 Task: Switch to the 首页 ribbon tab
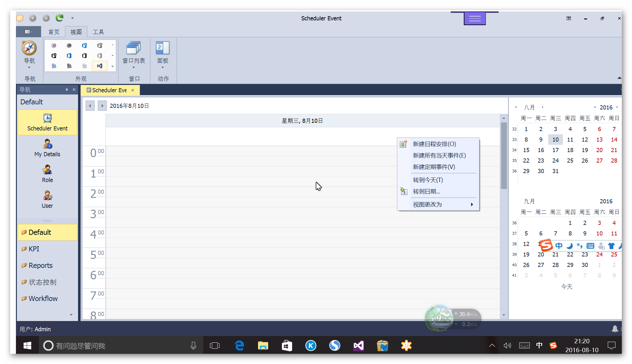point(54,32)
